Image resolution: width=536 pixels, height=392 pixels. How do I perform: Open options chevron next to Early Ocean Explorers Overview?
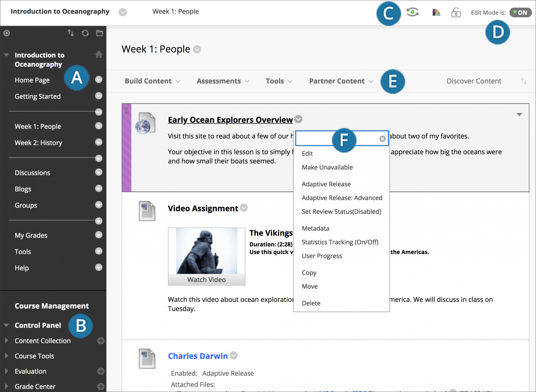(x=298, y=119)
